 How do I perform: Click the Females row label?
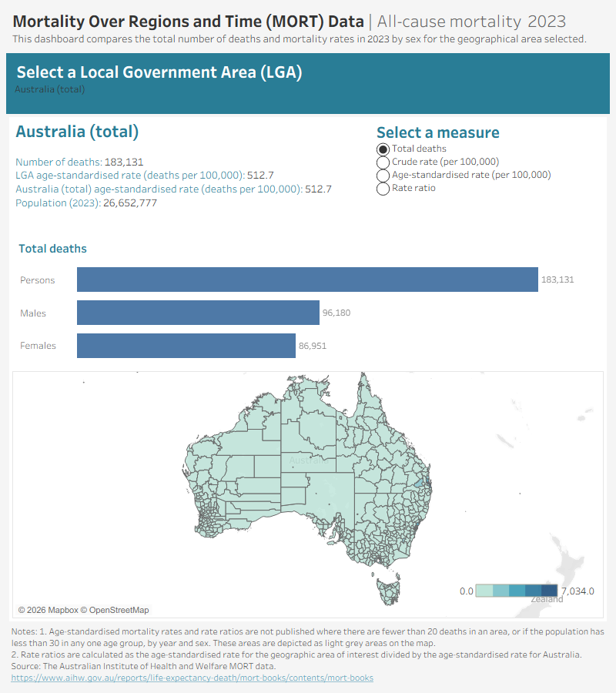click(38, 346)
